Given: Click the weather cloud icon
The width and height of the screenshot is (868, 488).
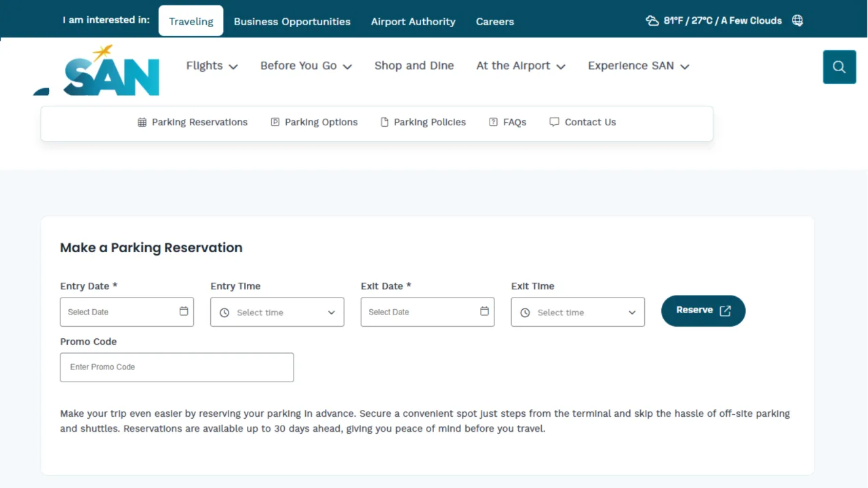Looking at the screenshot, I should pyautogui.click(x=652, y=20).
